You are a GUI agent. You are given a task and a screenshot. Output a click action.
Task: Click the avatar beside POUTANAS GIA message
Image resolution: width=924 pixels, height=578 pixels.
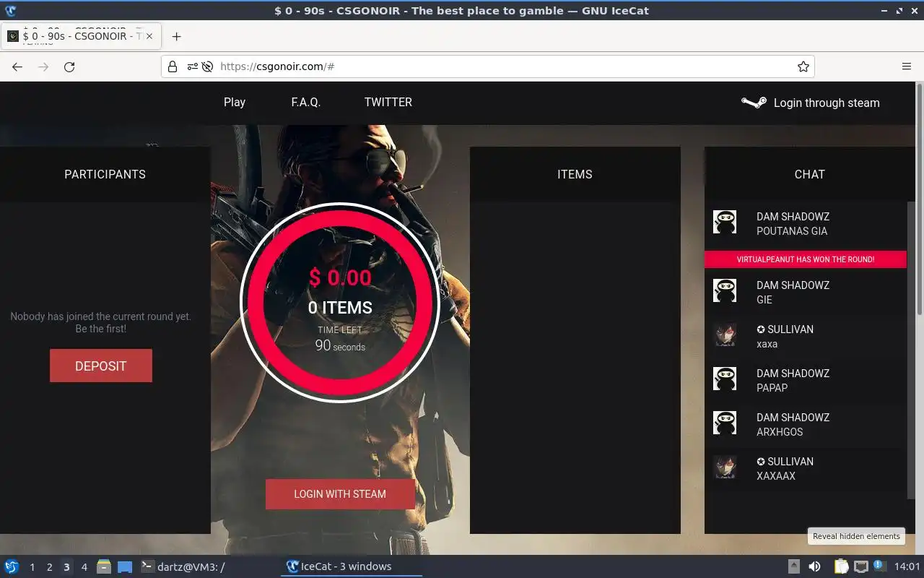[x=725, y=223]
